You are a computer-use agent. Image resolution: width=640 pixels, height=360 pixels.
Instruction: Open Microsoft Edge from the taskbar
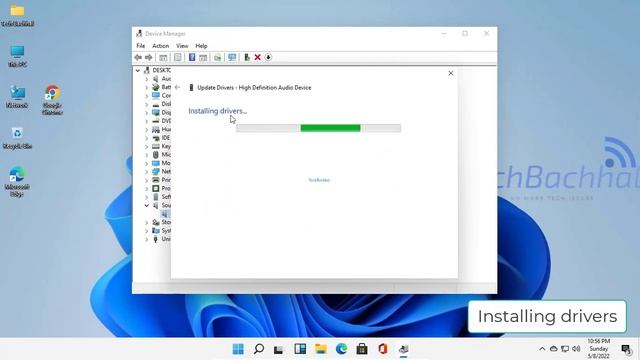tap(341, 349)
